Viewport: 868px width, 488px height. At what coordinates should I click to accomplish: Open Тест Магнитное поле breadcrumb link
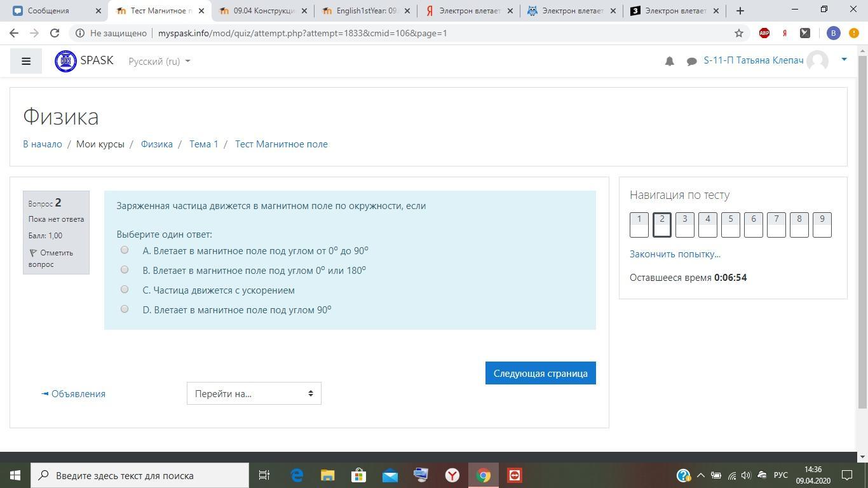(281, 144)
